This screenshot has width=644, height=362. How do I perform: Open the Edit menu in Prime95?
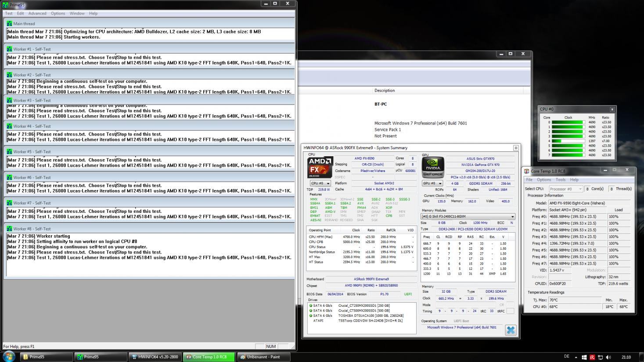21,14
